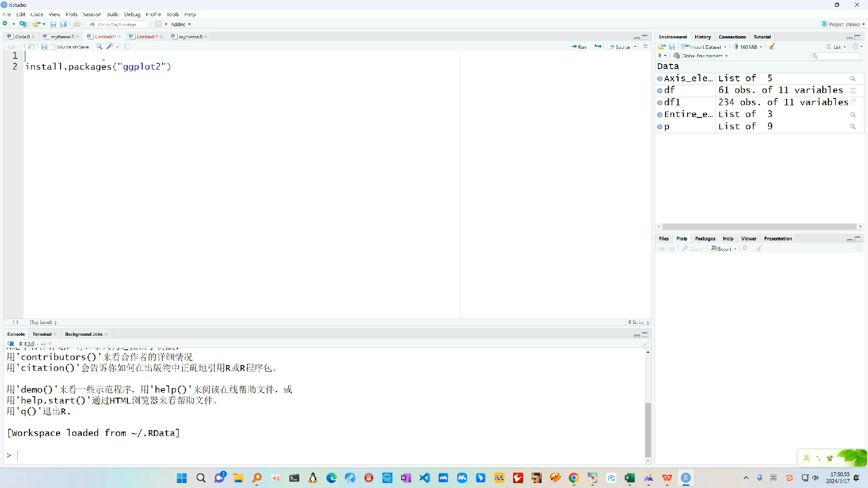Viewport: 868px width, 488px height.
Task: Switch to the Terminal tab
Action: [x=42, y=334]
